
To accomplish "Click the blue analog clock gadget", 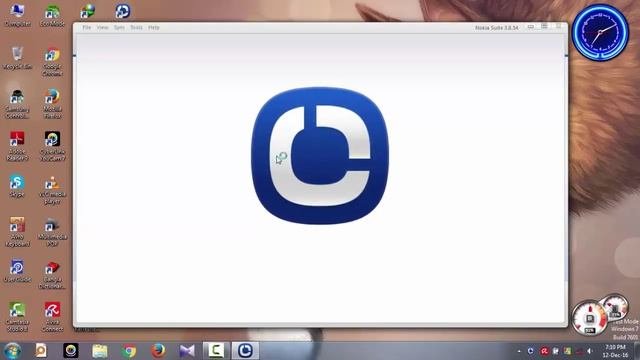I will [600, 32].
